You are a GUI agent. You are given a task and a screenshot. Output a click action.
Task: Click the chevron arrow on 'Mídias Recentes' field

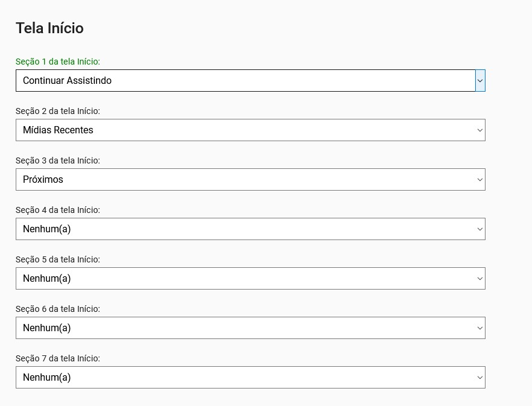(x=480, y=130)
